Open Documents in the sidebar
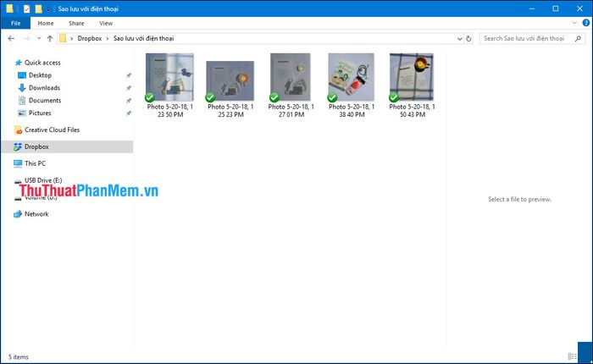The height and width of the screenshot is (364, 593). (x=45, y=100)
